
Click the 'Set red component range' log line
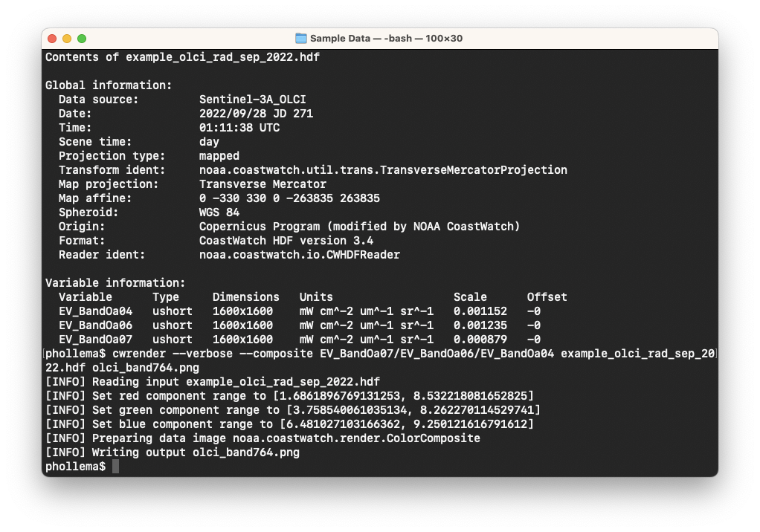pyautogui.click(x=289, y=396)
